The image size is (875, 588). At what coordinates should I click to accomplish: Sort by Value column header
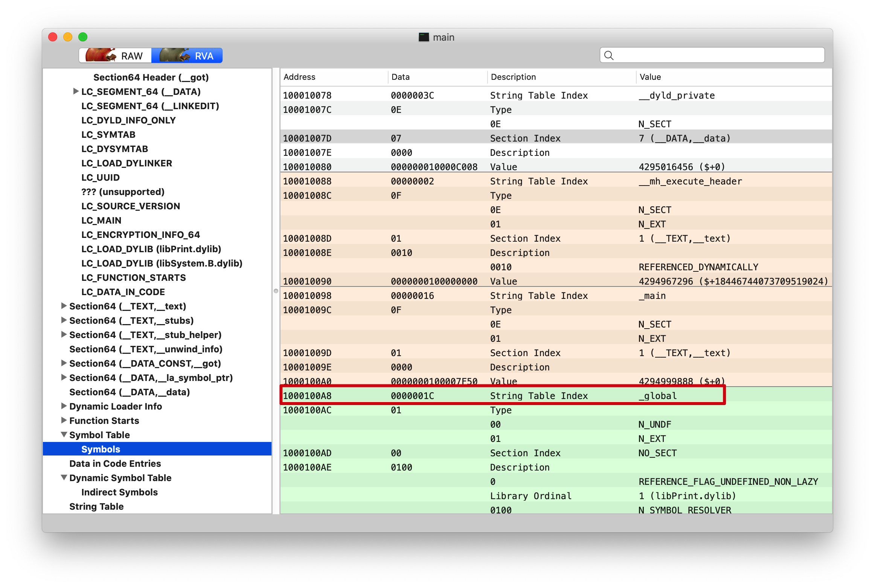pos(734,77)
